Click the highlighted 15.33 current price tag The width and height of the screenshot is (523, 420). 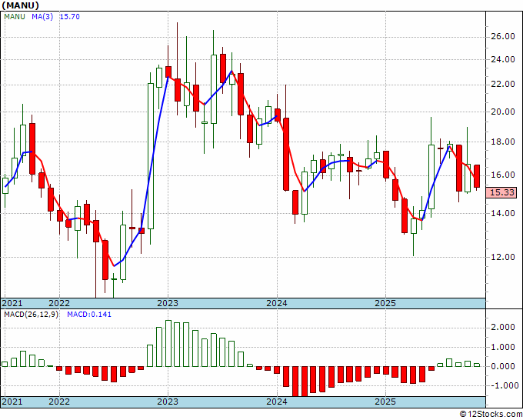[502, 192]
